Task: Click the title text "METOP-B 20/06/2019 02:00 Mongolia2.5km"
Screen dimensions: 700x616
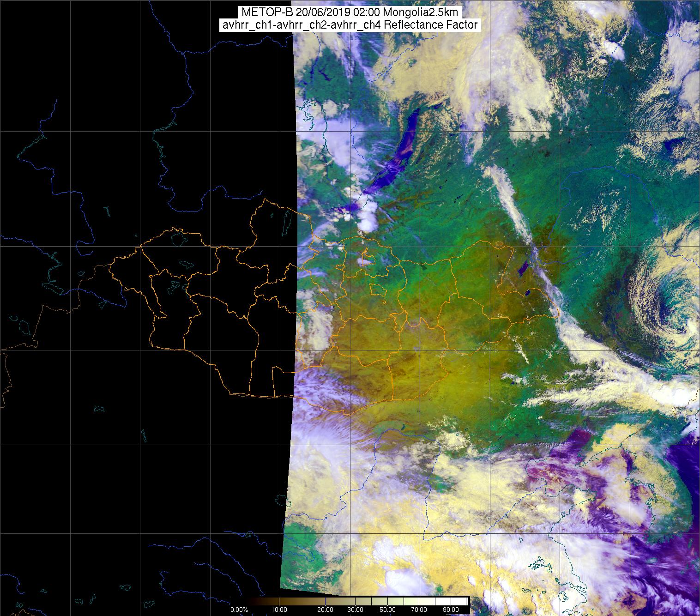Action: tap(350, 12)
